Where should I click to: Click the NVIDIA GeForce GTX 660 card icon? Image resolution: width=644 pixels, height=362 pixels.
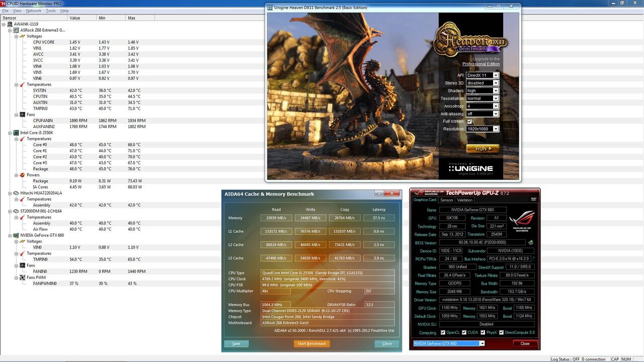coord(16,235)
